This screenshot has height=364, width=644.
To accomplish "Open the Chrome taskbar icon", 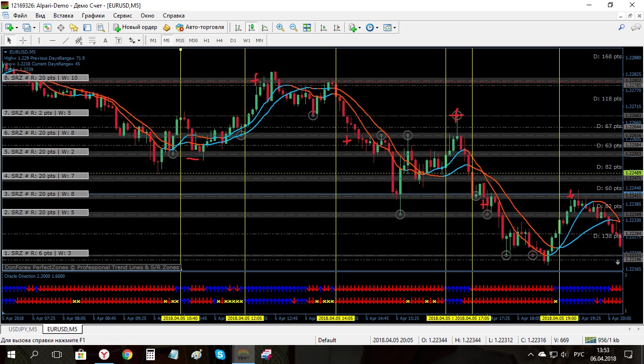I will (127, 354).
